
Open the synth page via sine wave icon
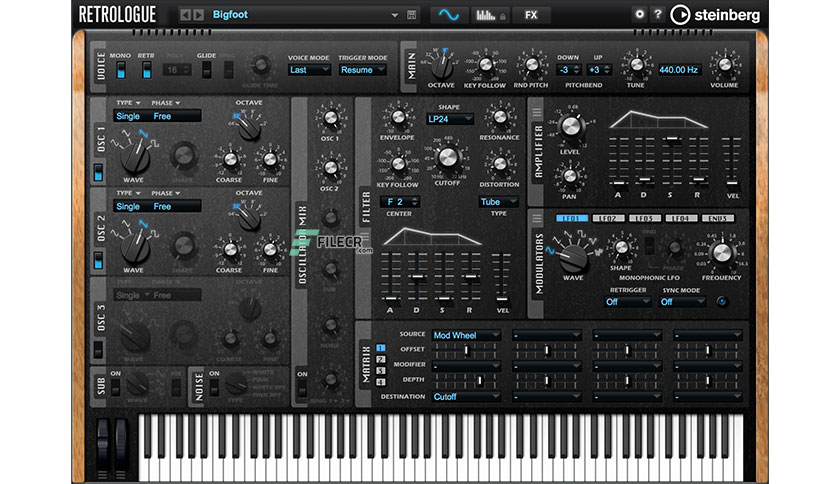click(449, 15)
